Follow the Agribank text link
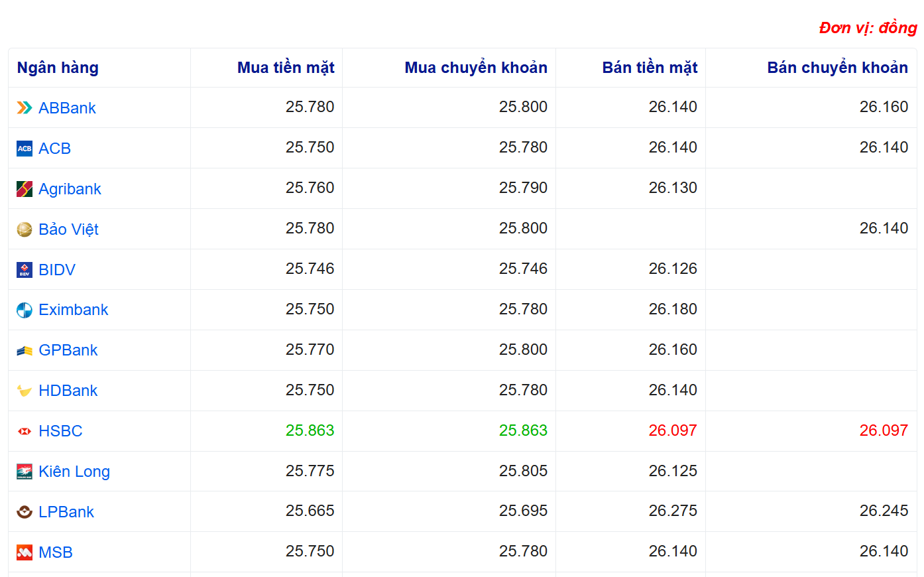The width and height of the screenshot is (924, 577). [70, 189]
